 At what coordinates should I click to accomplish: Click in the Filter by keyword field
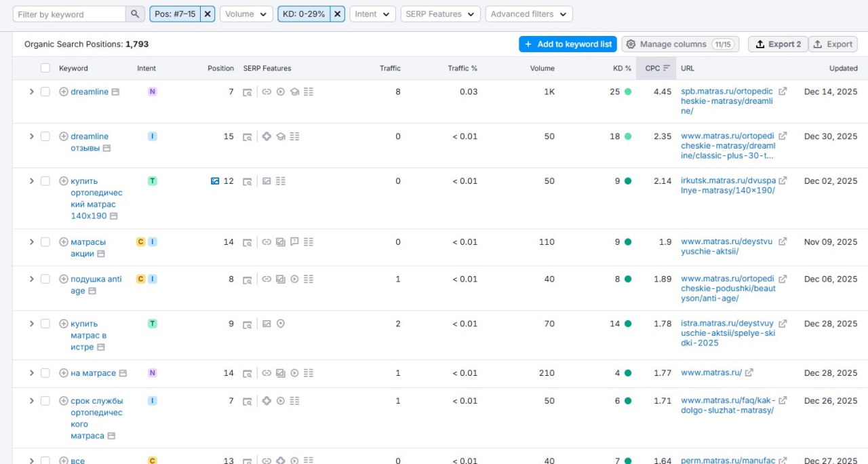coord(69,14)
